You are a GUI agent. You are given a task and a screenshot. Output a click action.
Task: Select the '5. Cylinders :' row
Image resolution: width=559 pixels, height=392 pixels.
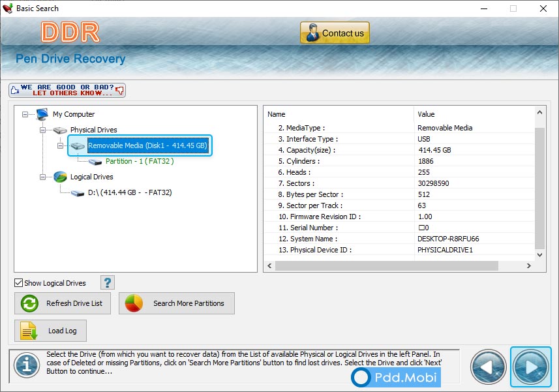click(399, 161)
